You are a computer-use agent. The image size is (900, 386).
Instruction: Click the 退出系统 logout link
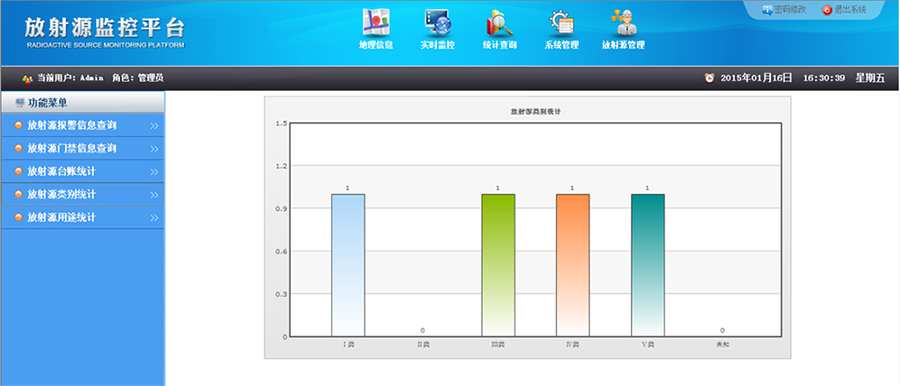(x=844, y=10)
